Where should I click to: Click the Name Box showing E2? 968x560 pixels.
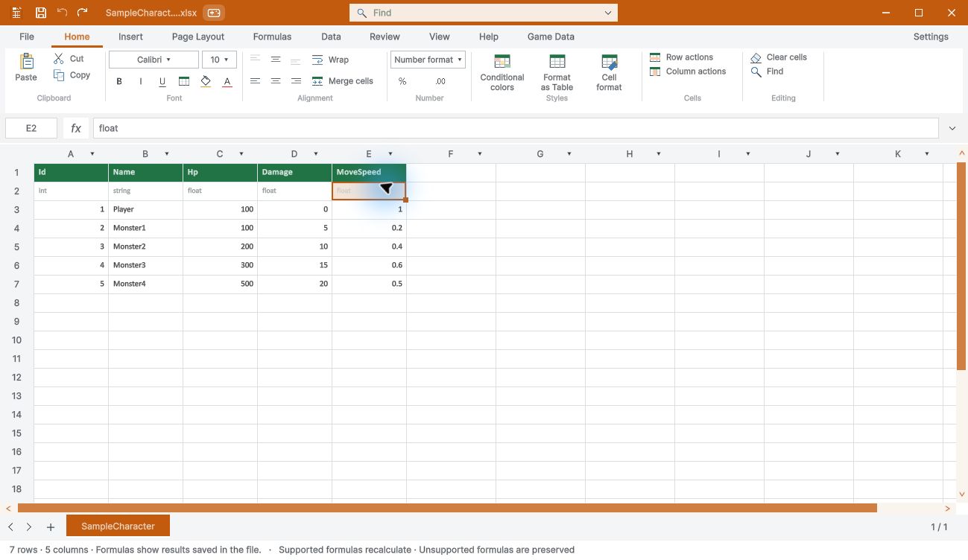31,128
